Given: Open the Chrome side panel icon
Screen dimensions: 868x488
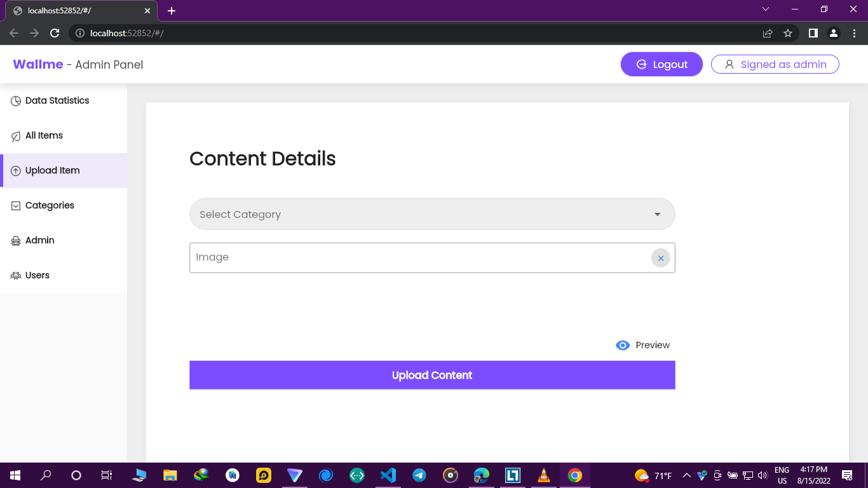Looking at the screenshot, I should (x=813, y=33).
